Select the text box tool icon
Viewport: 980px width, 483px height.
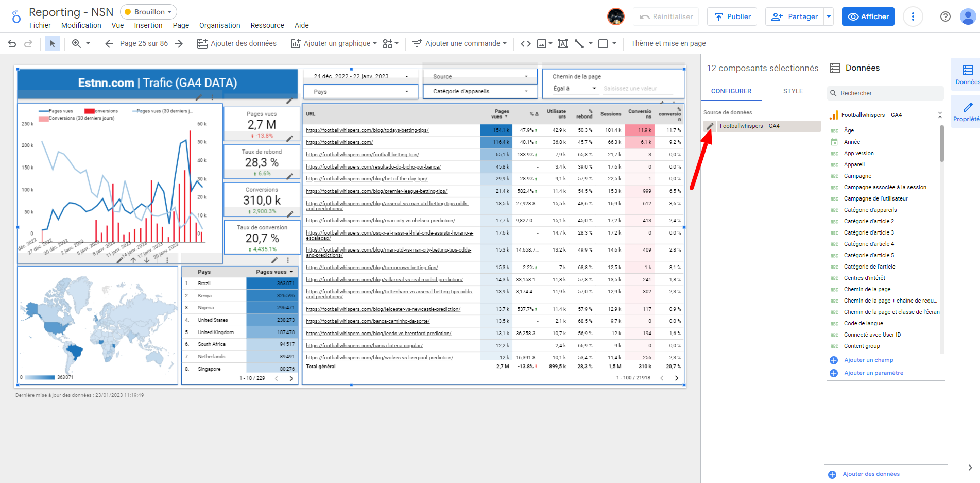[x=562, y=44]
